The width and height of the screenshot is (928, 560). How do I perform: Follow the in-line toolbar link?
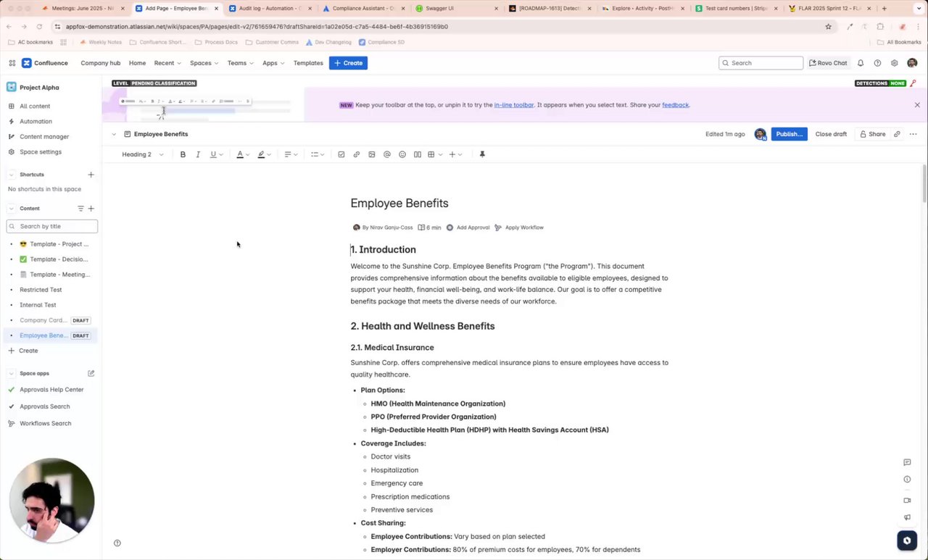[514, 105]
